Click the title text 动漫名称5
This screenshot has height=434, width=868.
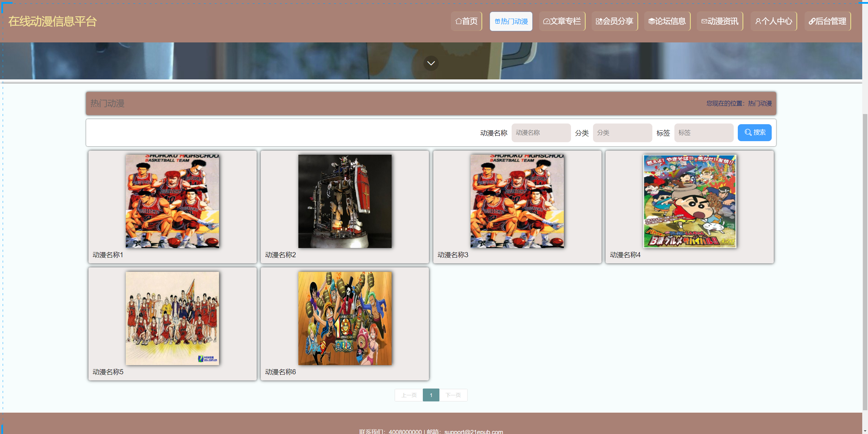click(x=108, y=372)
